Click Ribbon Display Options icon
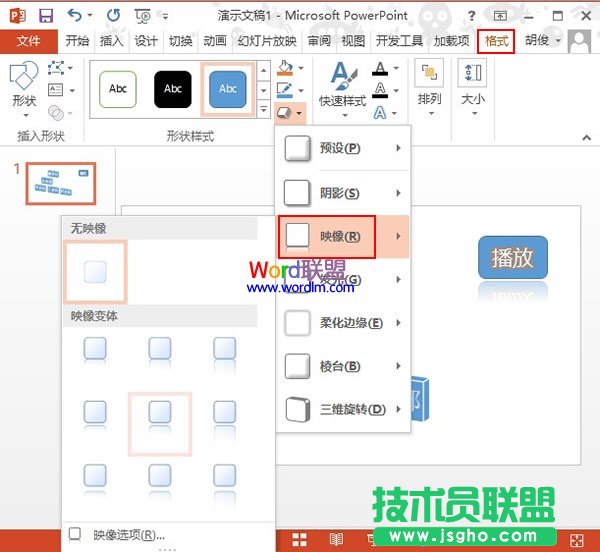600x552 pixels. (500, 16)
